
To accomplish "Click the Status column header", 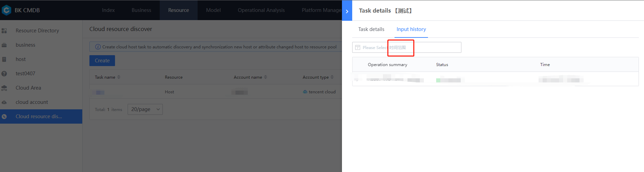I will tap(442, 65).
